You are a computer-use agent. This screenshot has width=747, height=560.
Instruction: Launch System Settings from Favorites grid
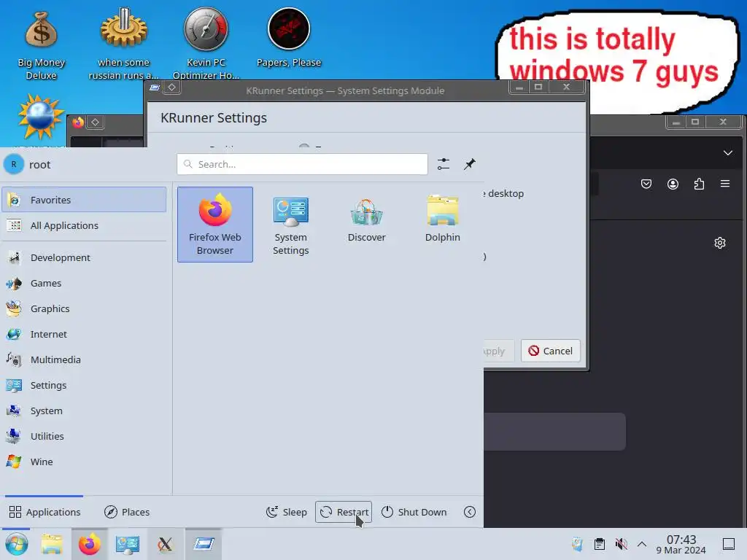pos(290,225)
